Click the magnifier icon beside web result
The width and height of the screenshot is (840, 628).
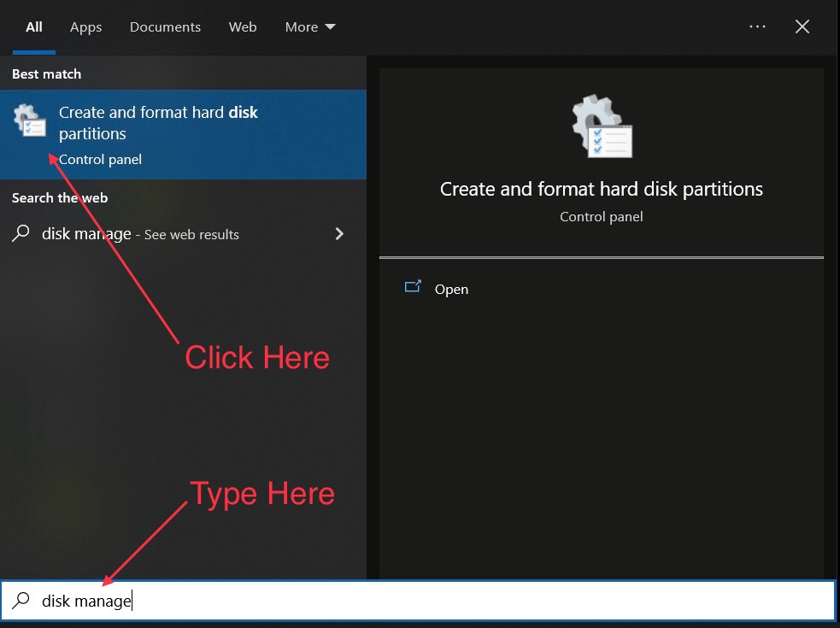21,233
